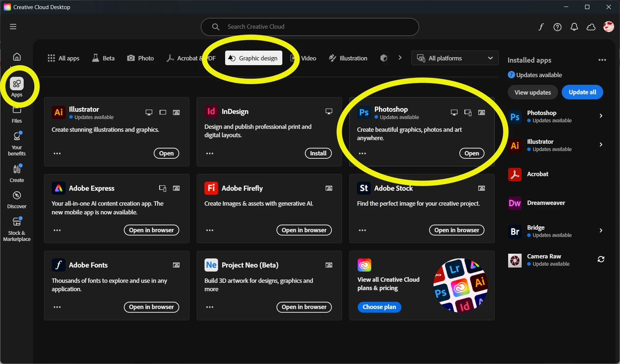Open Discover in the sidebar
620x364 pixels.
point(17,200)
